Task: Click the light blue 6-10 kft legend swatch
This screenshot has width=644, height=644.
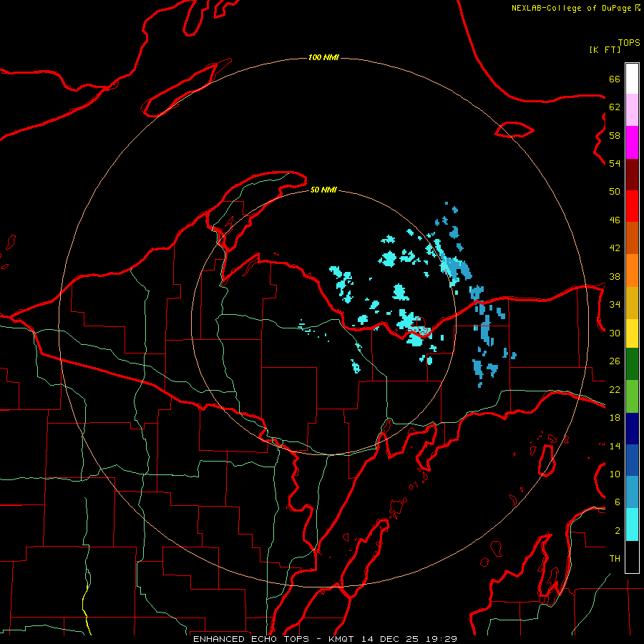Action: click(632, 492)
